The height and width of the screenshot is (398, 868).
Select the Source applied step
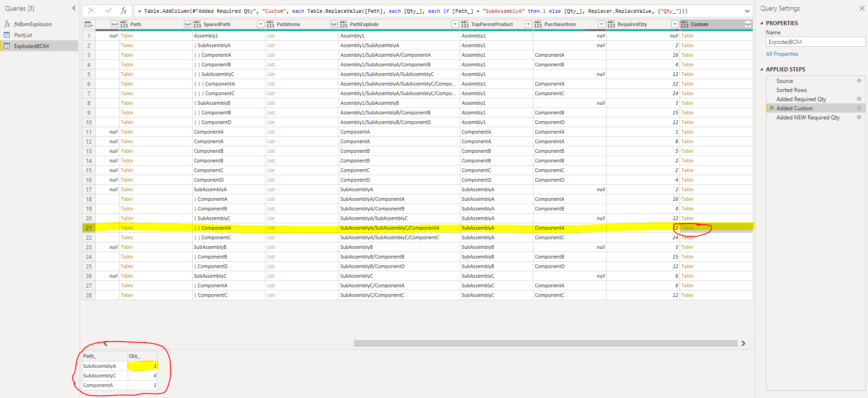784,81
